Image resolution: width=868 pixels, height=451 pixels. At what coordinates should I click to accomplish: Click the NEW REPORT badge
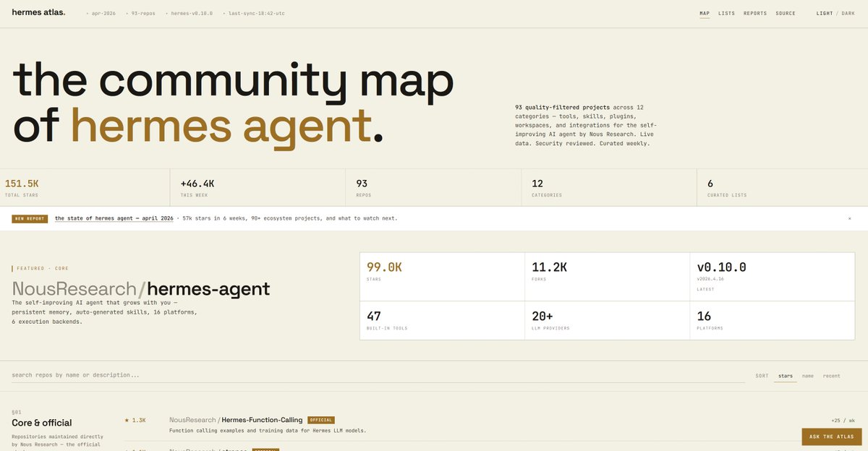click(x=30, y=218)
